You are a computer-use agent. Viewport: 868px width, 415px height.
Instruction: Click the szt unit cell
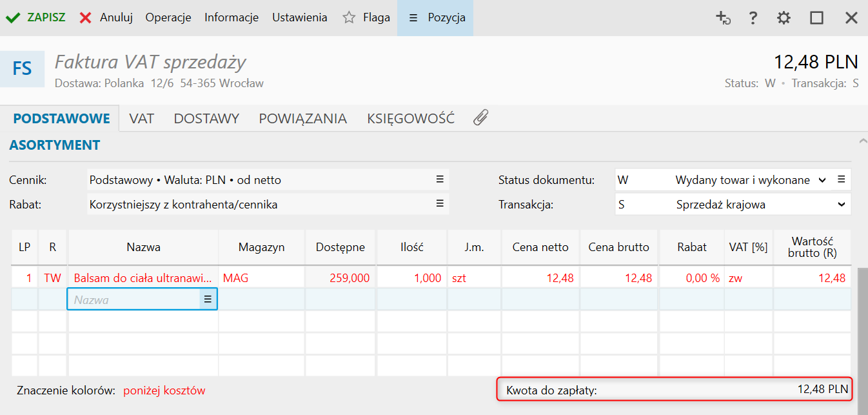(474, 278)
